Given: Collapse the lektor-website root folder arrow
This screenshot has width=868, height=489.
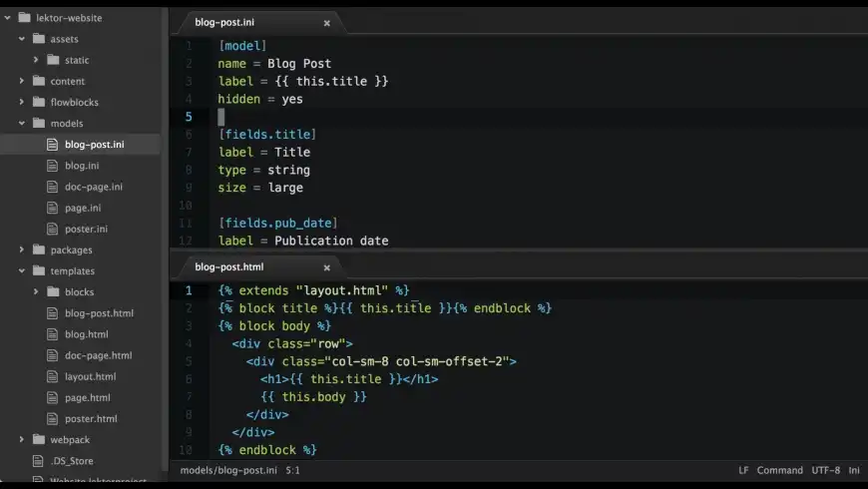Looking at the screenshot, I should coord(8,18).
